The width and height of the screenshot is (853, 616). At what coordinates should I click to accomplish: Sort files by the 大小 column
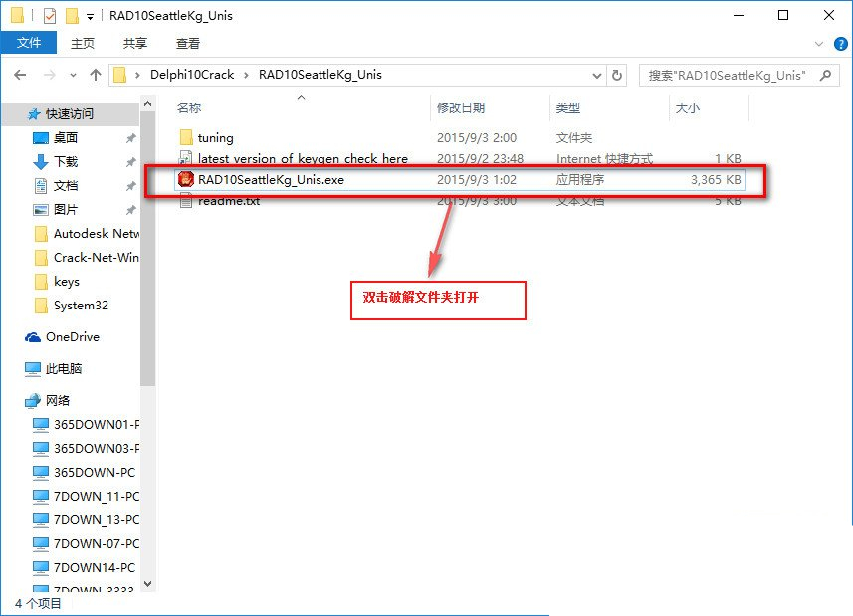(x=687, y=107)
